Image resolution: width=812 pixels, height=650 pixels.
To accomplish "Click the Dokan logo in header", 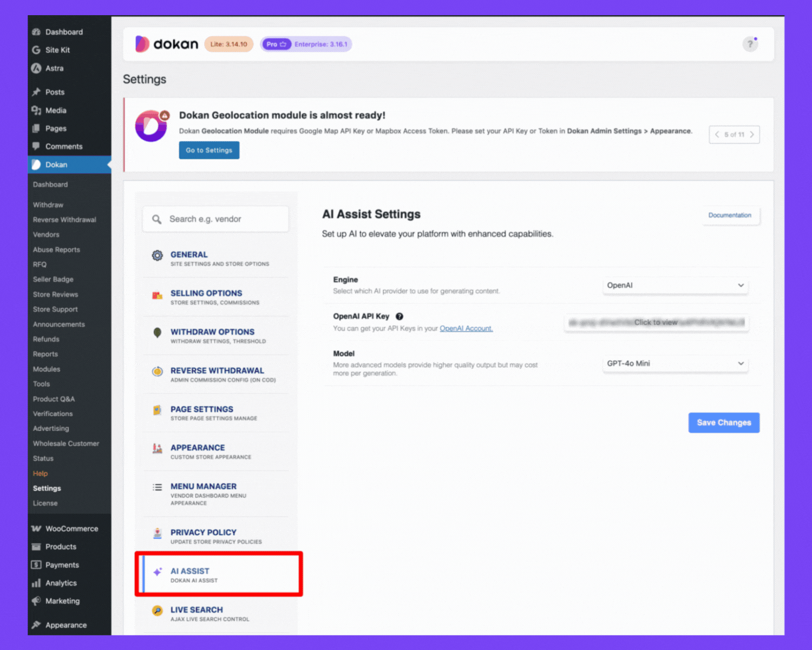I will [x=167, y=44].
